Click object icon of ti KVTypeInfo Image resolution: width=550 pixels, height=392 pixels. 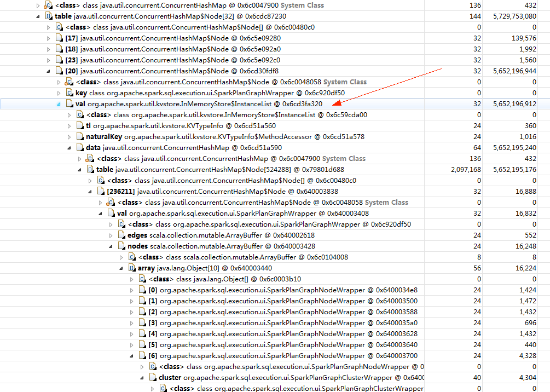pos(80,125)
